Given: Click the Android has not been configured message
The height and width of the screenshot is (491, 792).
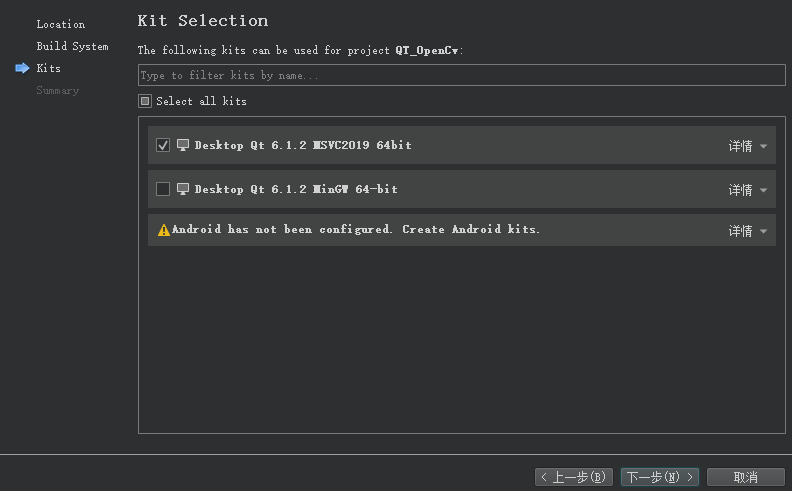Looking at the screenshot, I should pos(356,229).
